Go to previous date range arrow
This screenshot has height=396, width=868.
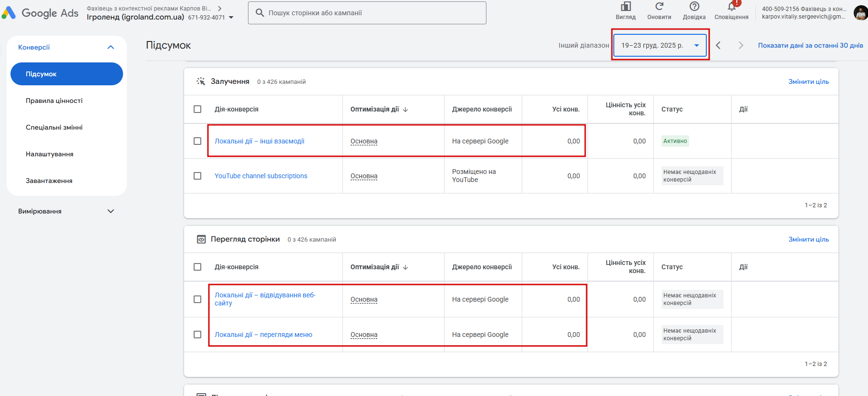pyautogui.click(x=718, y=45)
